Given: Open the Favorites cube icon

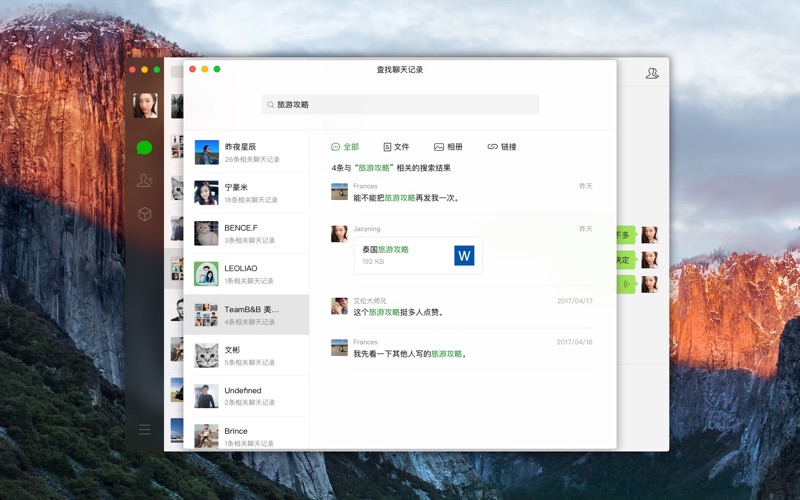Looking at the screenshot, I should pos(145,214).
